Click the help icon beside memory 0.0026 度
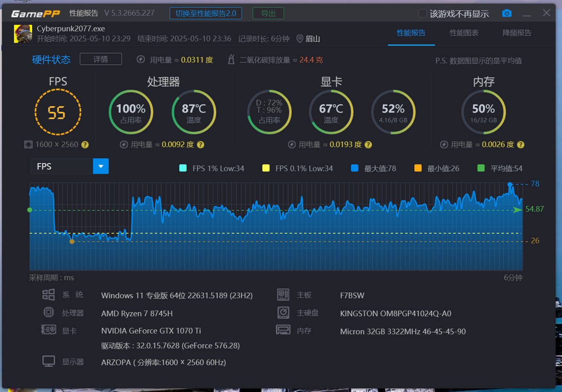 click(521, 145)
